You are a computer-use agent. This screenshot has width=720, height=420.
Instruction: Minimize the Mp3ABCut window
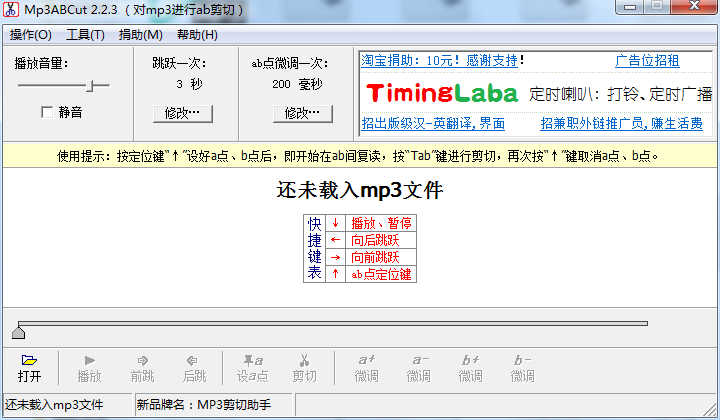(630, 6)
